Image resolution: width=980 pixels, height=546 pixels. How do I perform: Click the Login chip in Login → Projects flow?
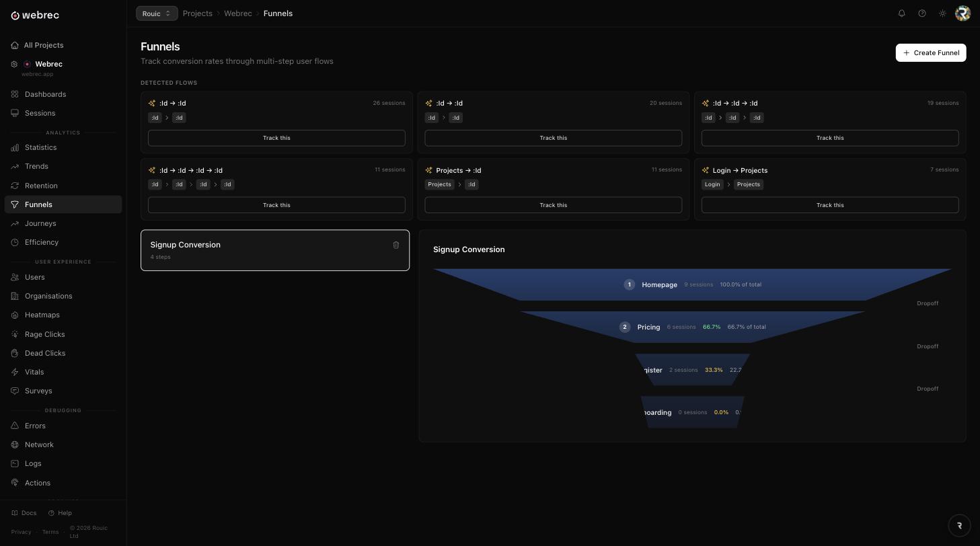pos(712,184)
